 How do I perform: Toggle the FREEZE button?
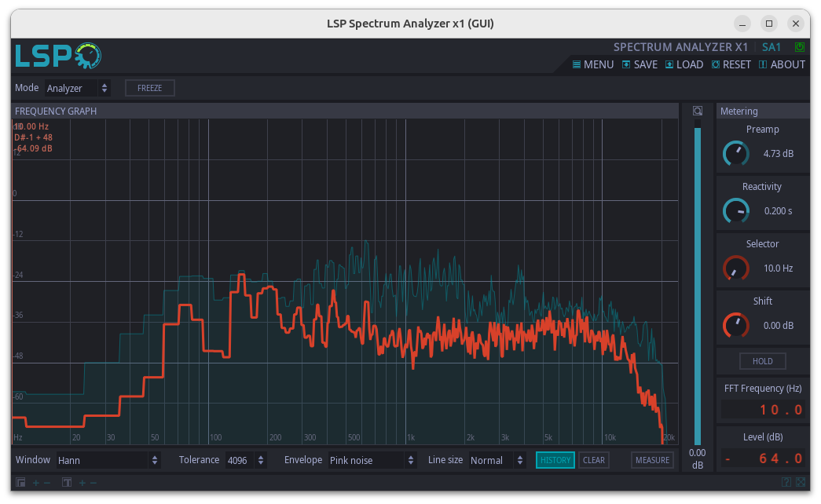click(150, 88)
